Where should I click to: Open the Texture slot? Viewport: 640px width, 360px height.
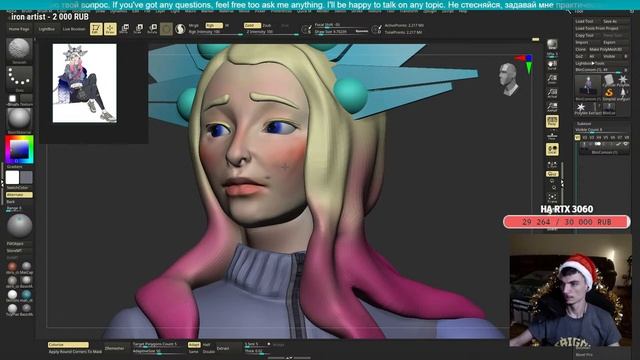tap(26, 100)
